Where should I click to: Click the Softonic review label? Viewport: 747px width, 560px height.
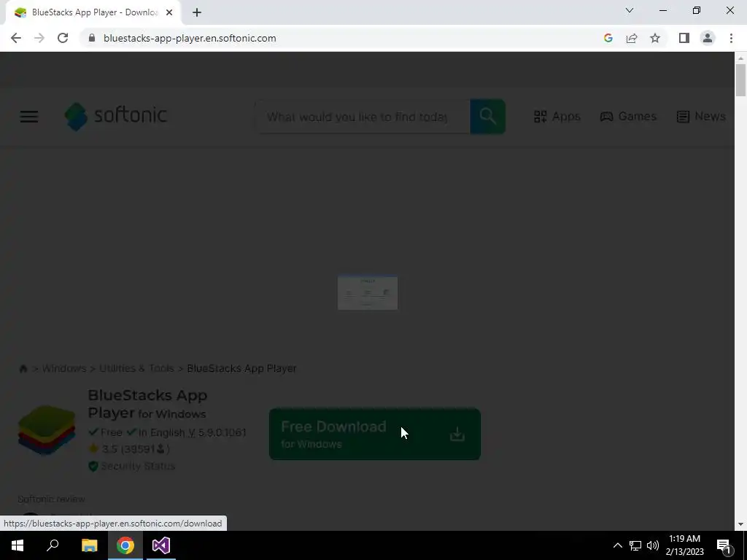click(x=52, y=499)
